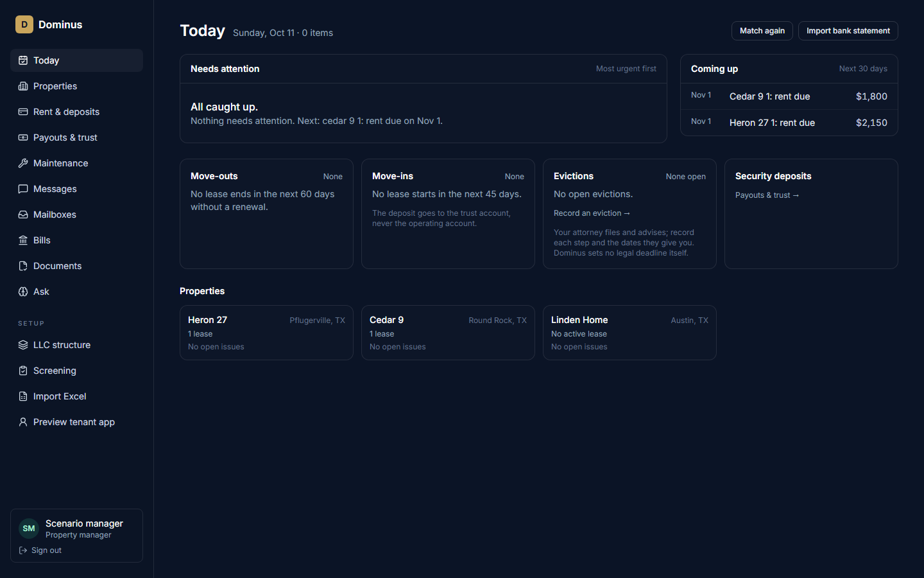Image resolution: width=924 pixels, height=578 pixels.
Task: Open Documents from the sidebar
Action: [x=76, y=266]
